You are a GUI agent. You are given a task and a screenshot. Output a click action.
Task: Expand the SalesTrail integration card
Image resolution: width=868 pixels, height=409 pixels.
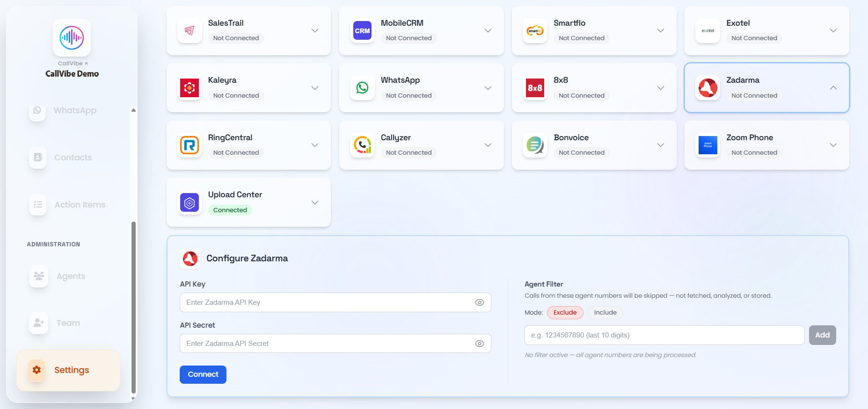[x=315, y=31]
